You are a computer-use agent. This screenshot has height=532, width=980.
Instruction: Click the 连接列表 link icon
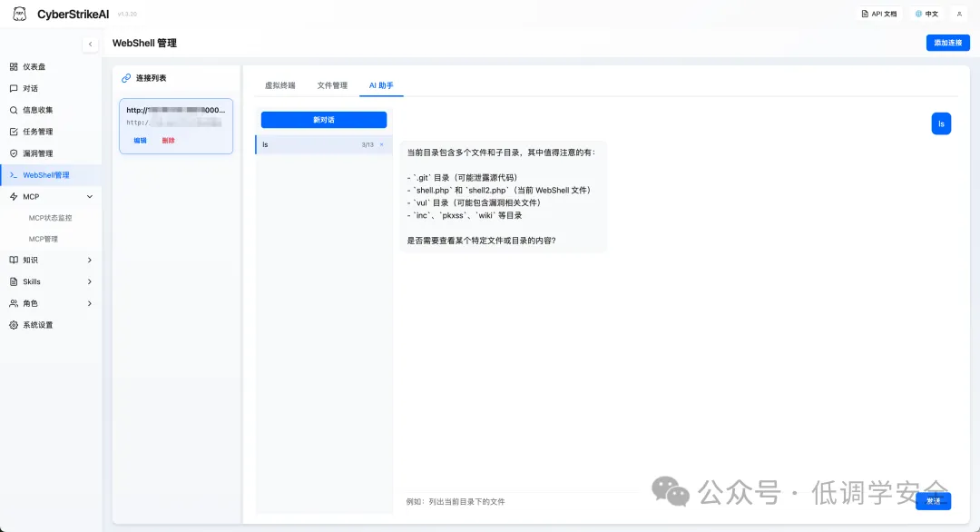(x=126, y=78)
